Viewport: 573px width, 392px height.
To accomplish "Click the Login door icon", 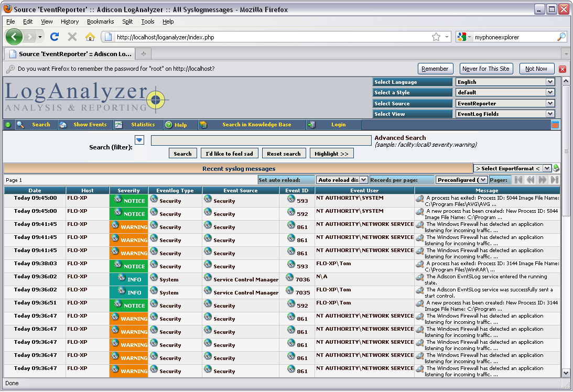I will pos(311,125).
